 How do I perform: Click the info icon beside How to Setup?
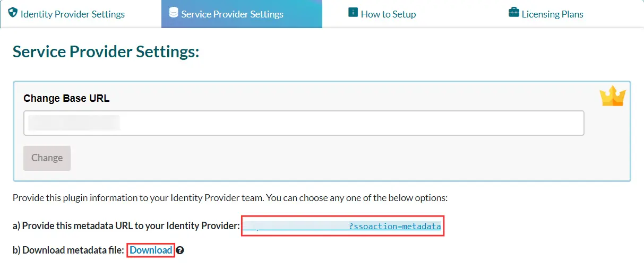click(353, 12)
